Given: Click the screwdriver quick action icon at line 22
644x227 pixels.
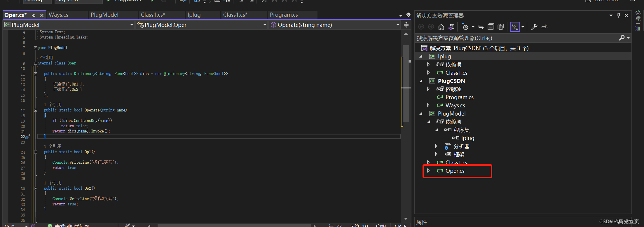Looking at the screenshot, I should click(x=28, y=137).
